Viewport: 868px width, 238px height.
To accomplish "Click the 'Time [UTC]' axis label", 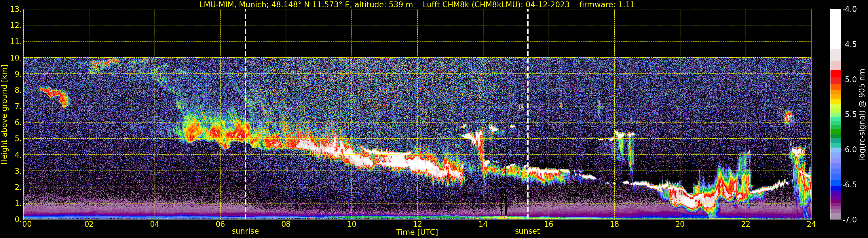I will pyautogui.click(x=417, y=232).
